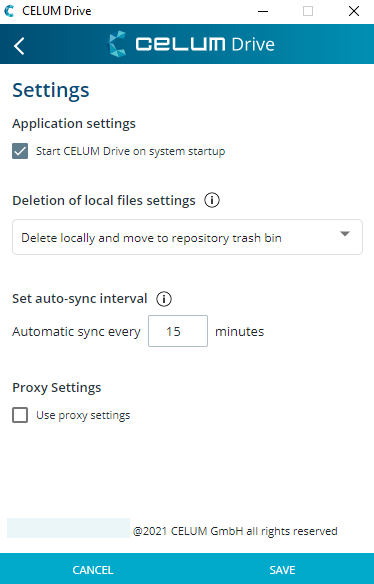Focus the auto-sync minutes input field

[178, 331]
